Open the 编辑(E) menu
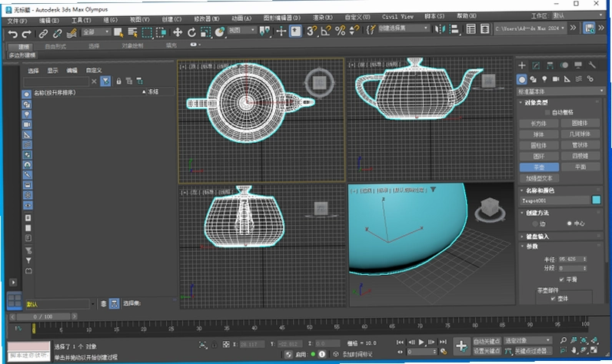The image size is (612, 364). pyautogui.click(x=48, y=20)
